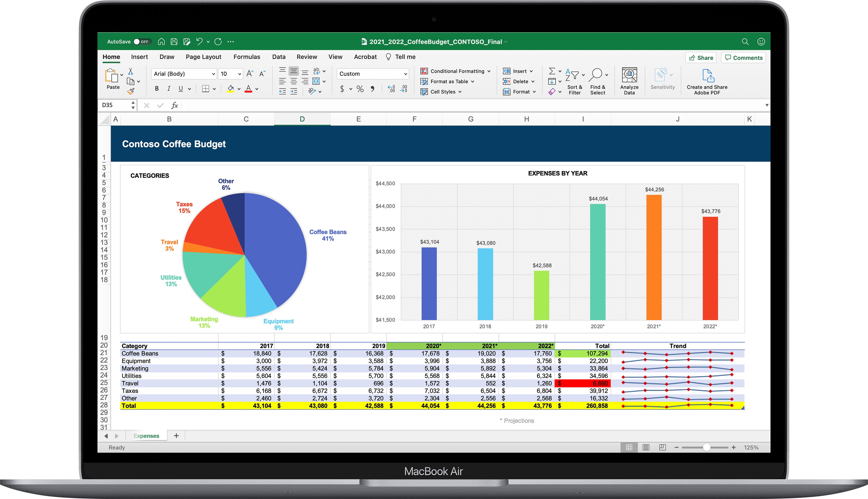Click the Comma Style icon
Image resolution: width=868 pixels, height=499 pixels.
pyautogui.click(x=373, y=89)
